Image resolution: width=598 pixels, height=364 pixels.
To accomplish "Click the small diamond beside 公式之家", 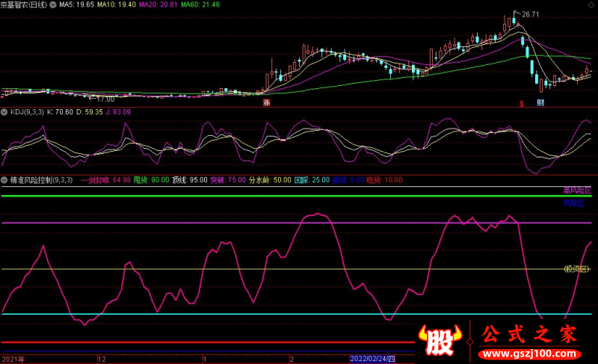I will click(470, 342).
